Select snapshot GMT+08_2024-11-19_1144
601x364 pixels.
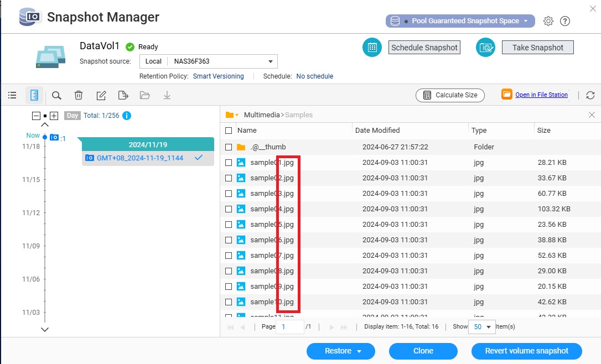pyautogui.click(x=148, y=158)
